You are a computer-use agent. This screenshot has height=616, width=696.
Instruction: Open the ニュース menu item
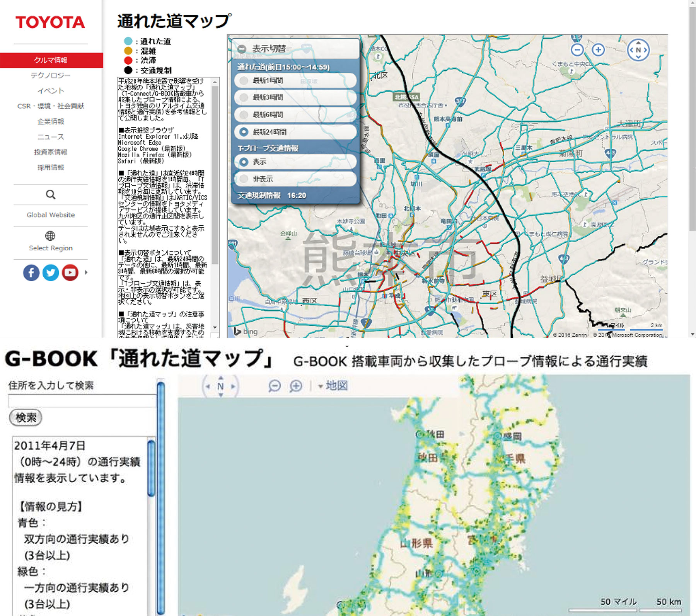point(51,137)
